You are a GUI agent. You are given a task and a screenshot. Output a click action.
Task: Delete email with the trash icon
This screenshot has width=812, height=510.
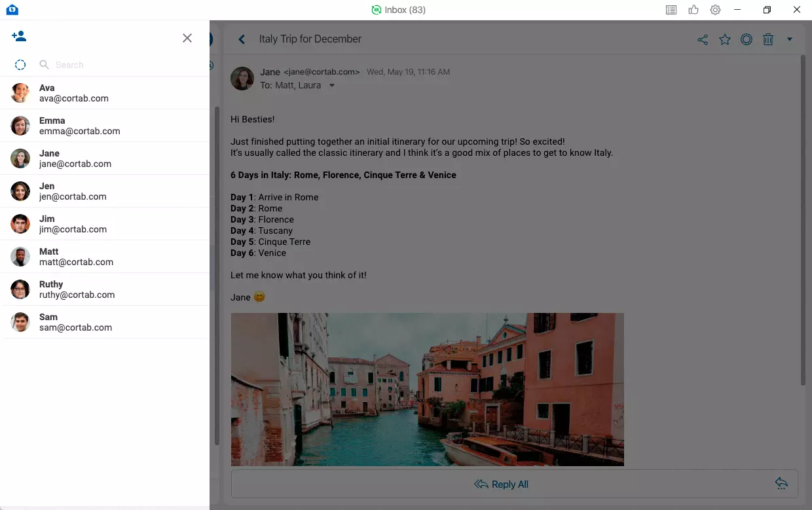768,40
